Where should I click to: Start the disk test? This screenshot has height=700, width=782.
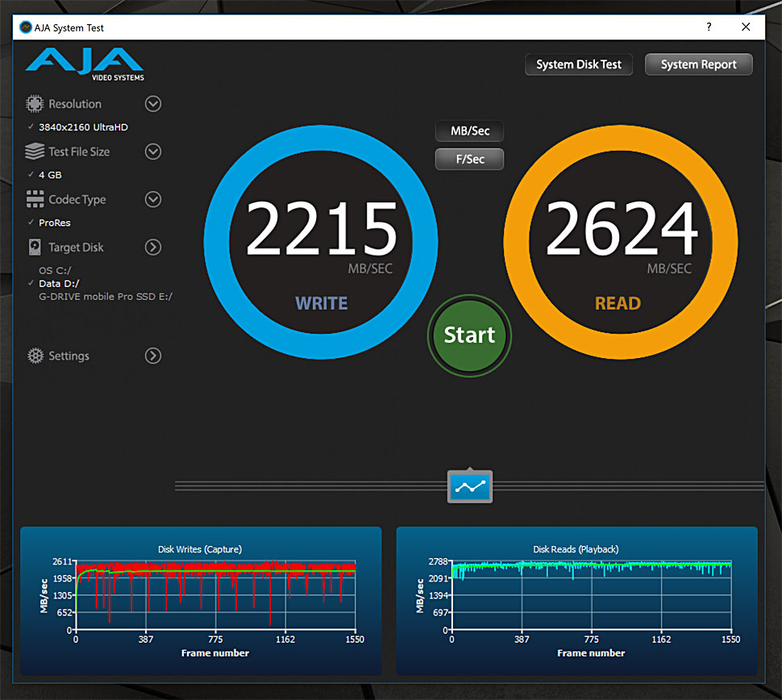[x=469, y=335]
